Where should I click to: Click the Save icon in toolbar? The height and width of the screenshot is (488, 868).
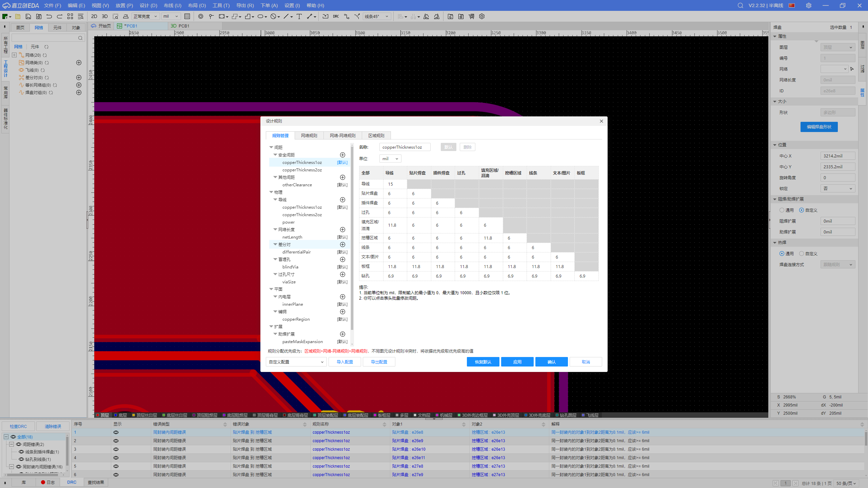coord(28,16)
